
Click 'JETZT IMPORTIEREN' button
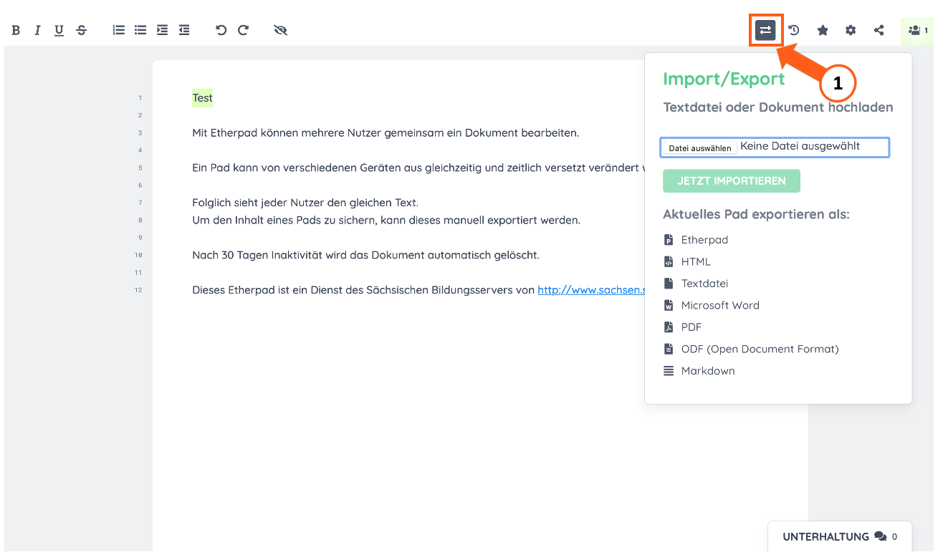732,181
